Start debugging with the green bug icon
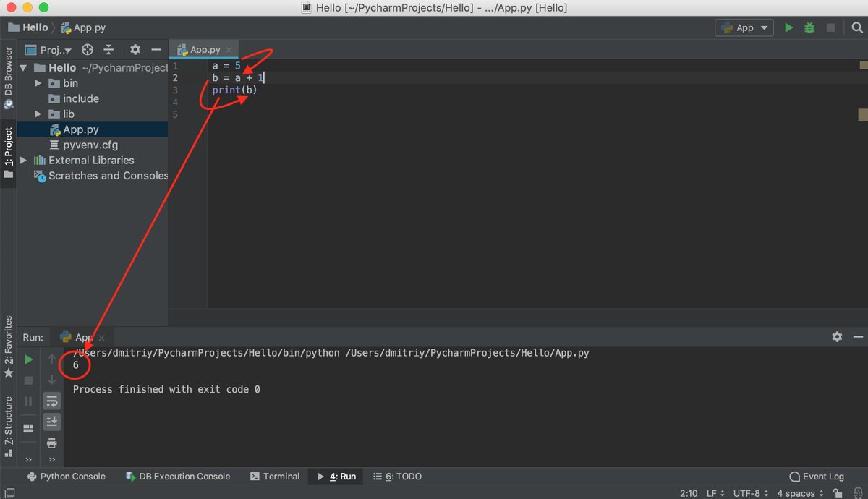 point(809,27)
